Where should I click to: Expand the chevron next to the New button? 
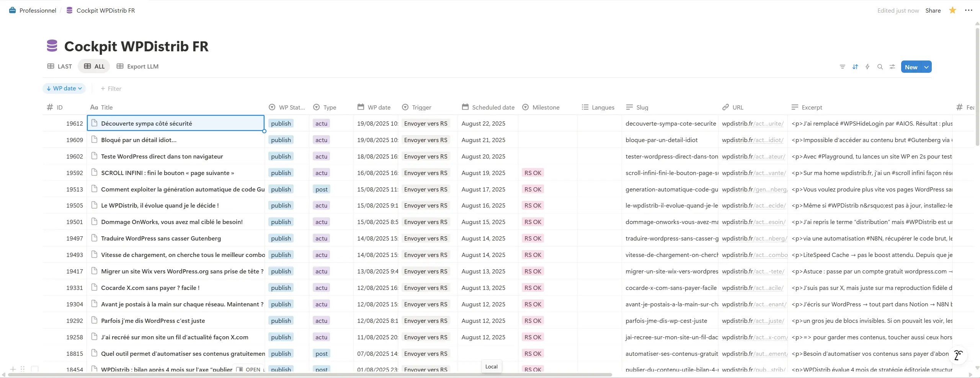(926, 67)
